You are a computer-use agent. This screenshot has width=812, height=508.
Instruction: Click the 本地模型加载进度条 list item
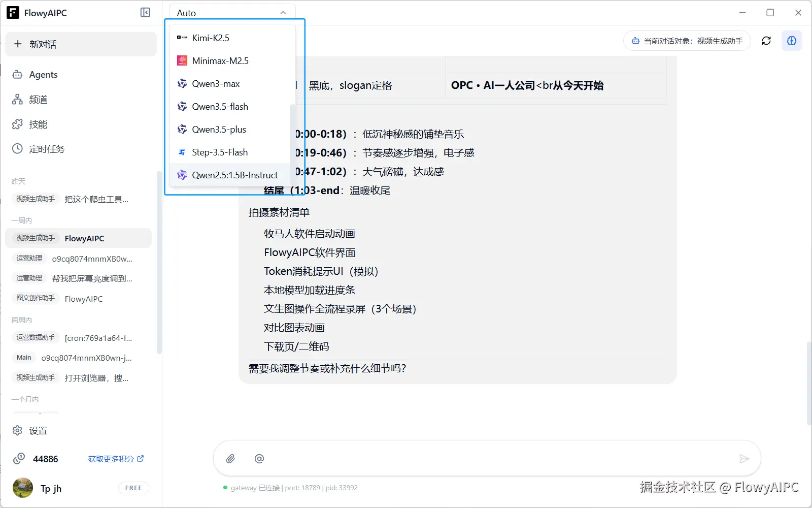[310, 290]
